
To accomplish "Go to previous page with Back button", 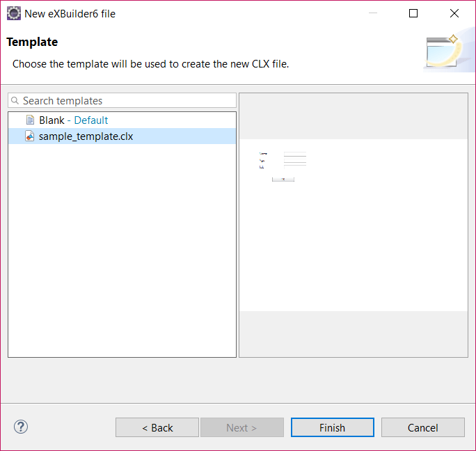I will click(x=157, y=427).
